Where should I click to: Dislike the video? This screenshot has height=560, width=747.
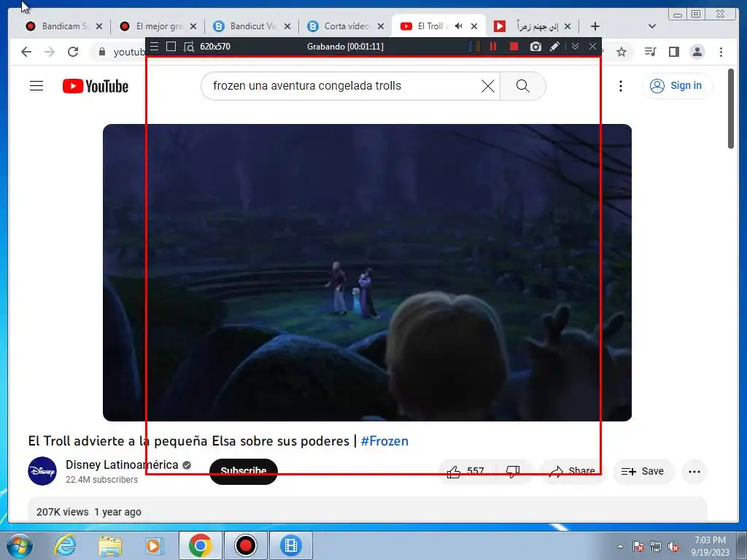click(x=513, y=472)
